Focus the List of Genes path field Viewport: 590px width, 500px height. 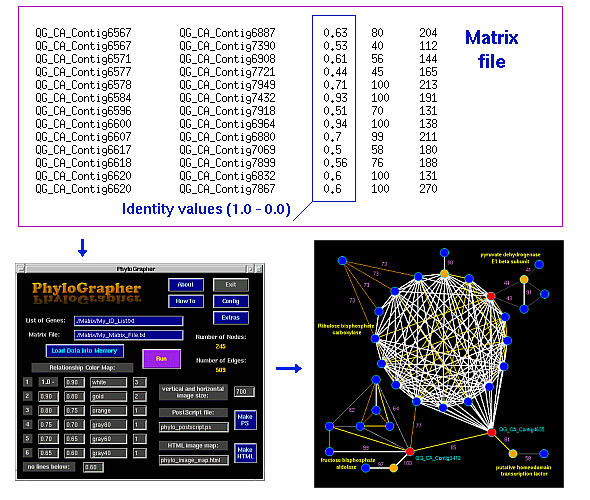tap(128, 321)
